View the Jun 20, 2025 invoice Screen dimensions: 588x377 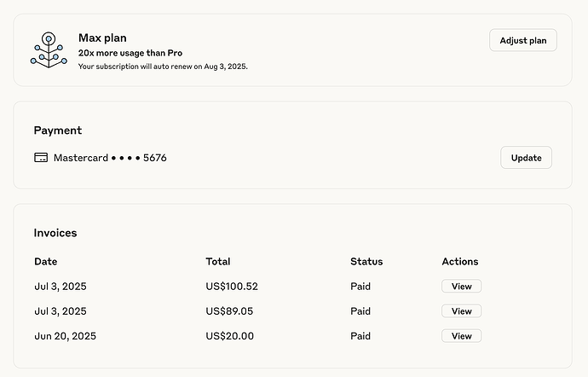461,336
